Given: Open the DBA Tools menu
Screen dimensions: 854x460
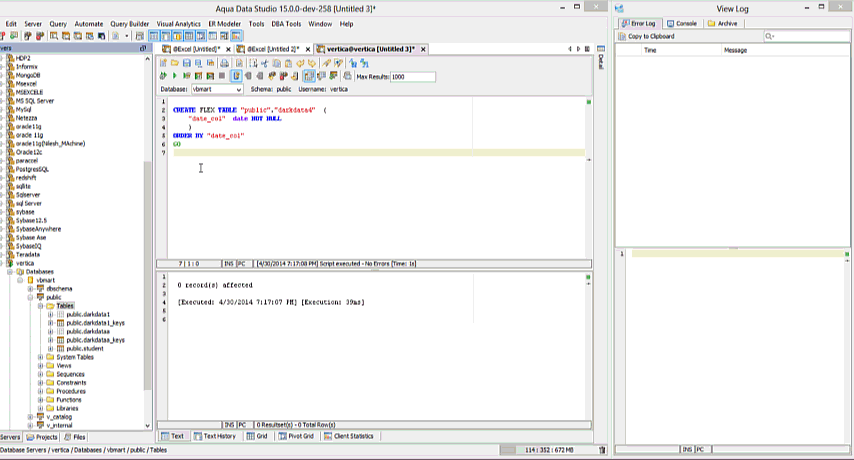Looking at the screenshot, I should click(286, 24).
